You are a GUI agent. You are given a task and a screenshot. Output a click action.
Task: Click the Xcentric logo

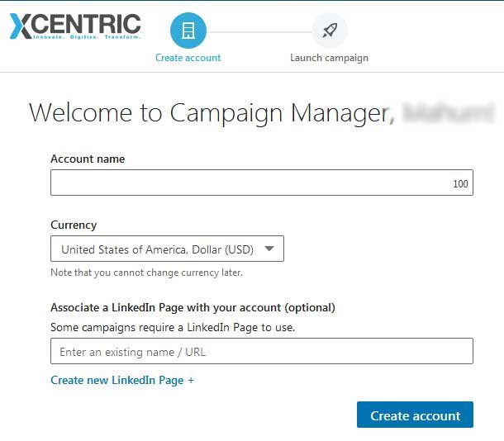[x=75, y=26]
